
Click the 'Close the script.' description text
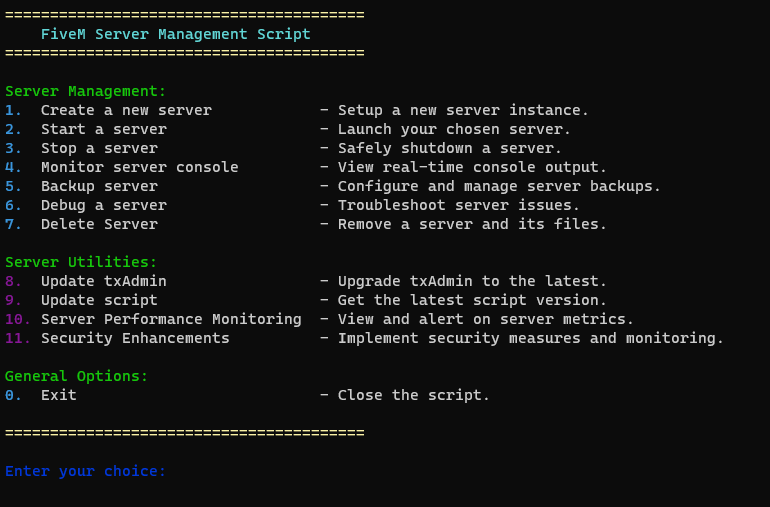(414, 395)
